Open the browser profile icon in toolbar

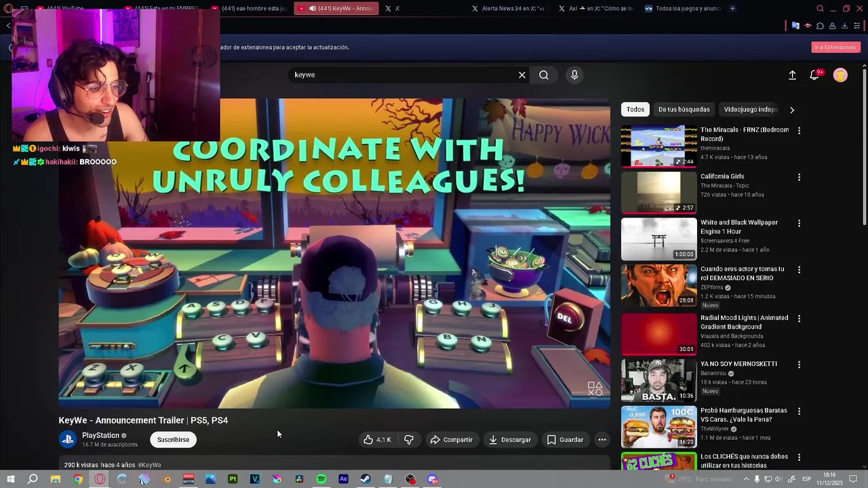[x=832, y=26]
